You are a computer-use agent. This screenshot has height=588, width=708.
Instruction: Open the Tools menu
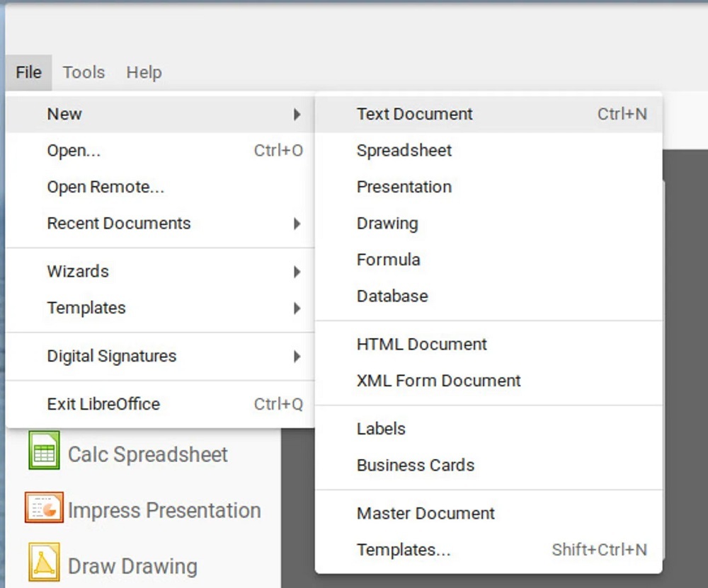coord(84,72)
